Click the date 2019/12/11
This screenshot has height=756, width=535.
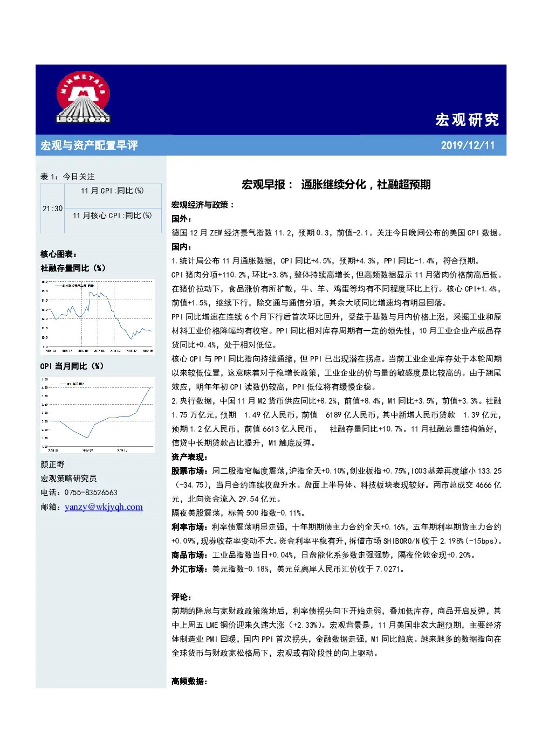(x=468, y=145)
